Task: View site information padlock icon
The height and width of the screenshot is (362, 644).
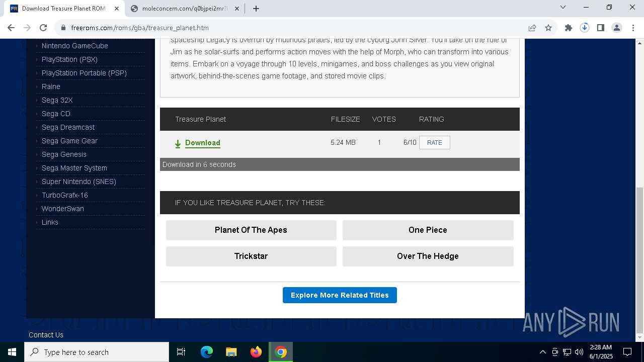Action: pos(63,28)
